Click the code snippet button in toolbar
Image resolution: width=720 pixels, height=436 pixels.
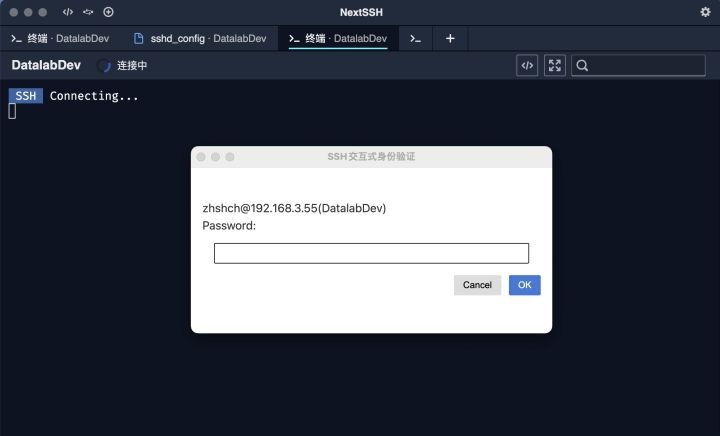click(527, 66)
